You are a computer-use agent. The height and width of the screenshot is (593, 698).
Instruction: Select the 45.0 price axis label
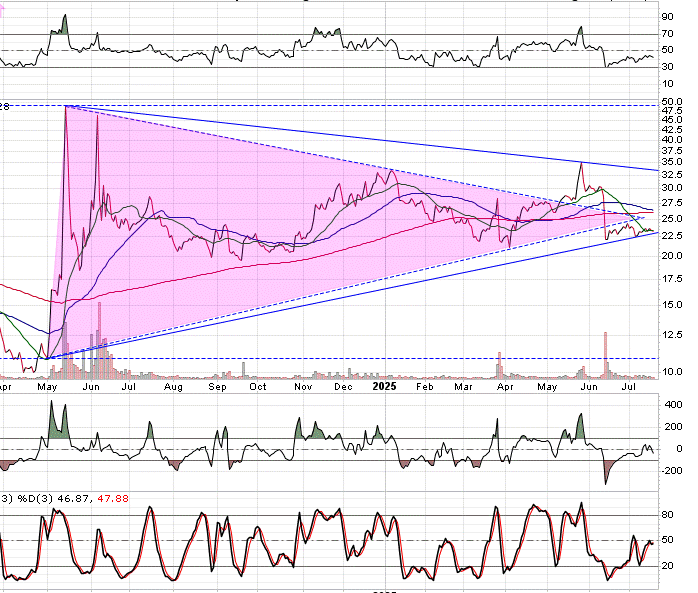[672, 120]
